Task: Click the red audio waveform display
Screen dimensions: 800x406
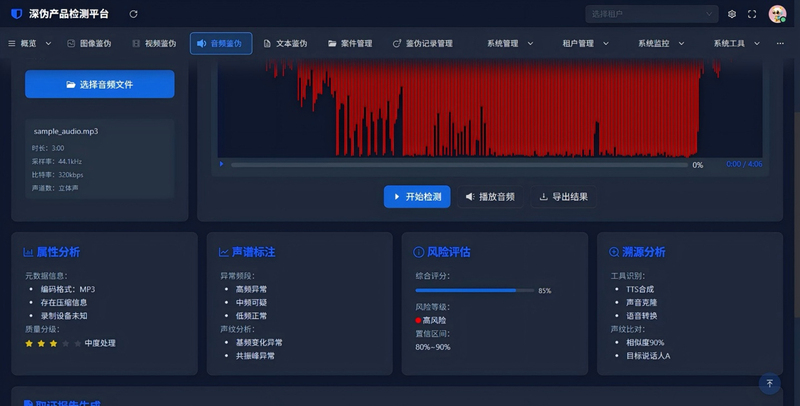Action: click(x=490, y=108)
